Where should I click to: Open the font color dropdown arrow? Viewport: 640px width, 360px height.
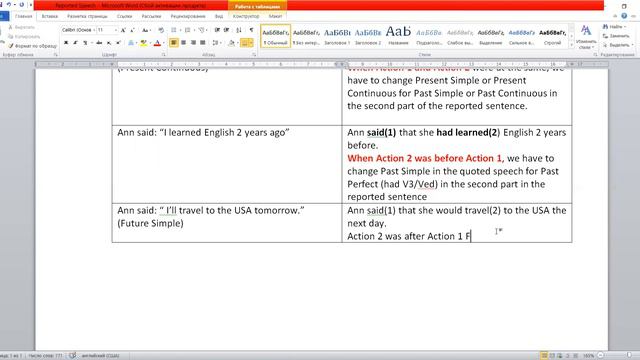click(x=163, y=42)
